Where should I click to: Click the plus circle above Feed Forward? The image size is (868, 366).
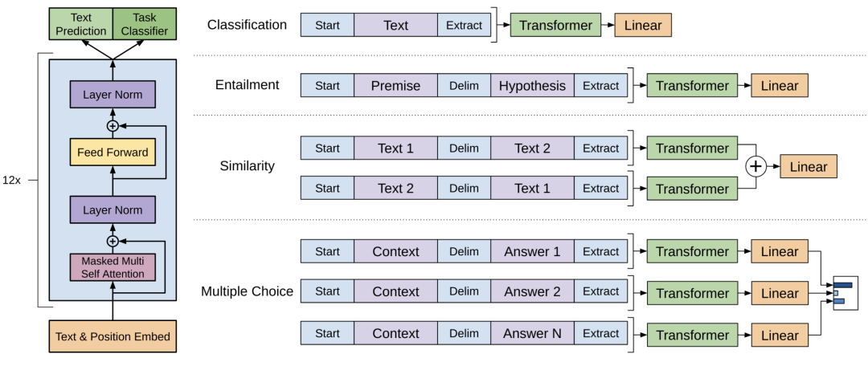click(113, 126)
